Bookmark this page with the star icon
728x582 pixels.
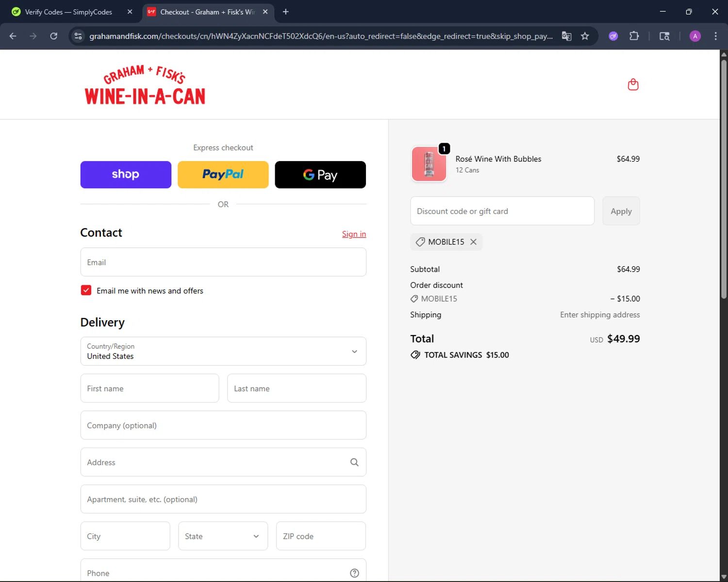tap(585, 36)
